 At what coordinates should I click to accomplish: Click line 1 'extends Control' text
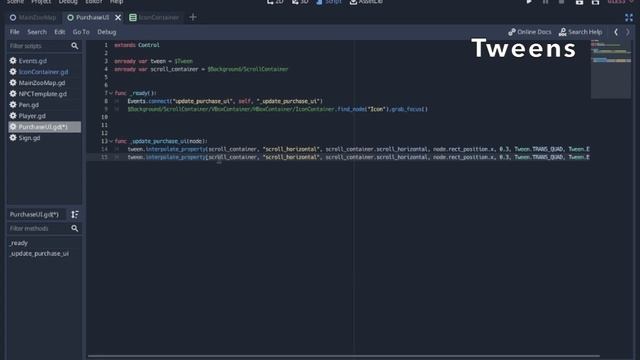pos(137,45)
